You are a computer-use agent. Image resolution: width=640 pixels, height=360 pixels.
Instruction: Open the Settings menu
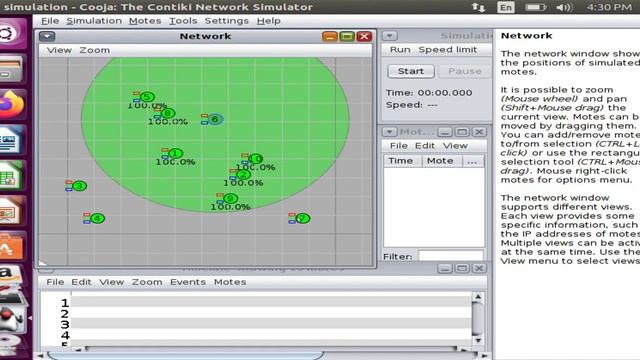click(x=227, y=21)
